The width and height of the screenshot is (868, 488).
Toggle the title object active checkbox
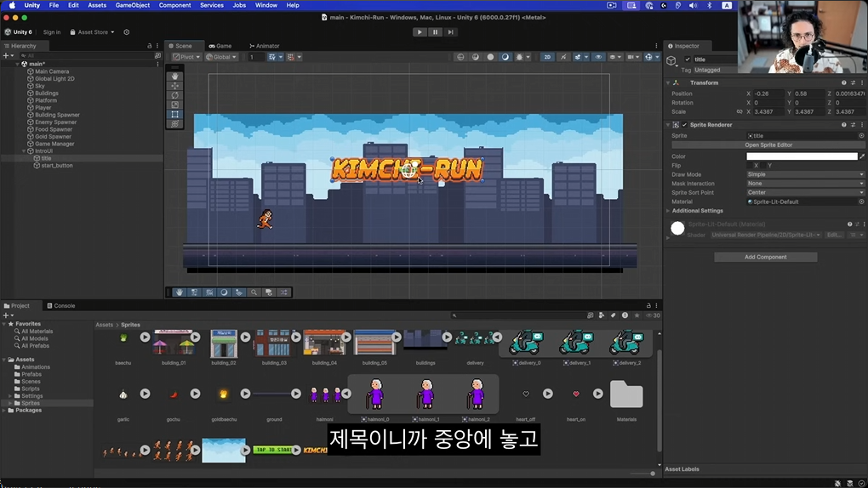point(688,60)
